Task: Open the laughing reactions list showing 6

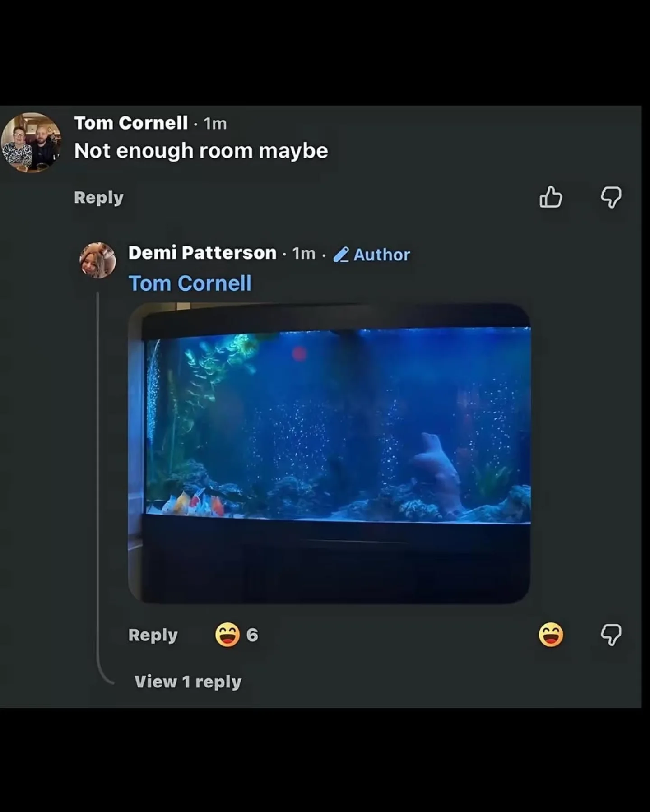Action: point(237,635)
